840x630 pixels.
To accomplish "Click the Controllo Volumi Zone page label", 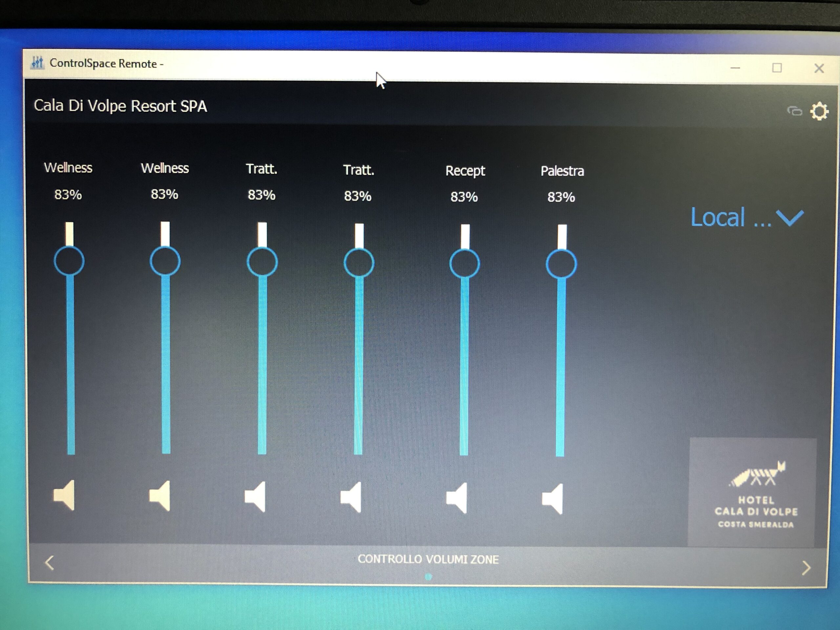I will 428,559.
